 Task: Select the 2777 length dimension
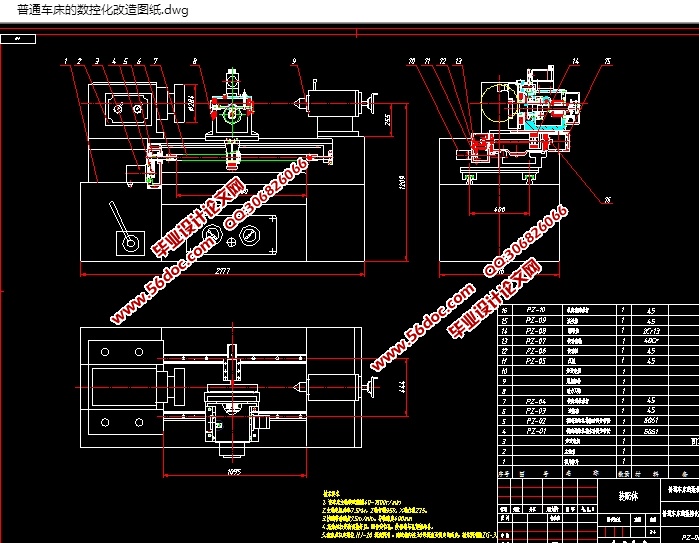[219, 271]
